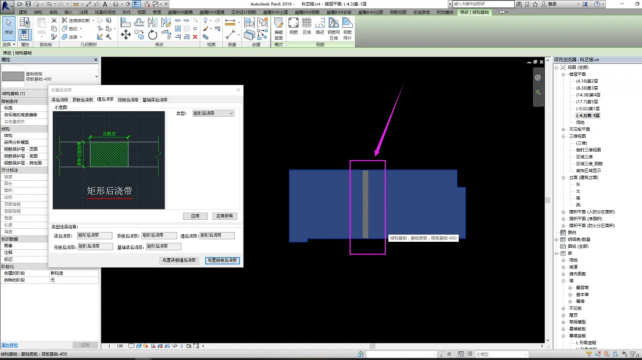Select the Modify arrow tool in ribbon

(x=9, y=27)
